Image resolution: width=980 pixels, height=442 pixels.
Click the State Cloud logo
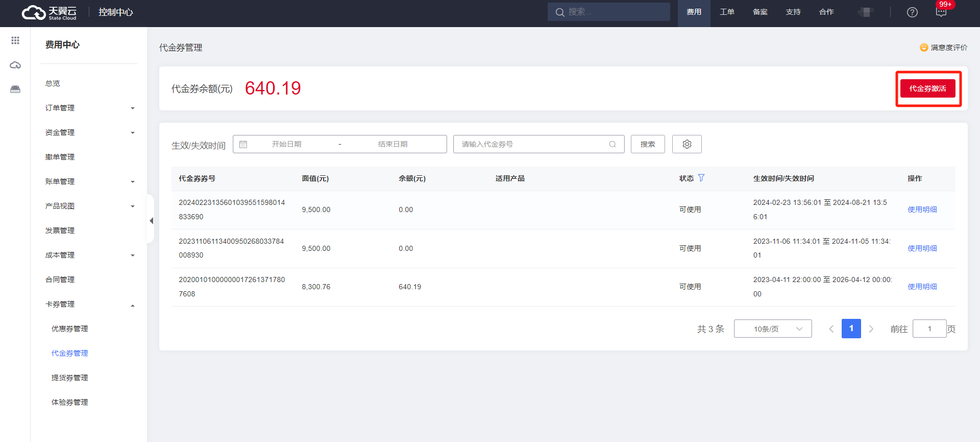pos(50,12)
